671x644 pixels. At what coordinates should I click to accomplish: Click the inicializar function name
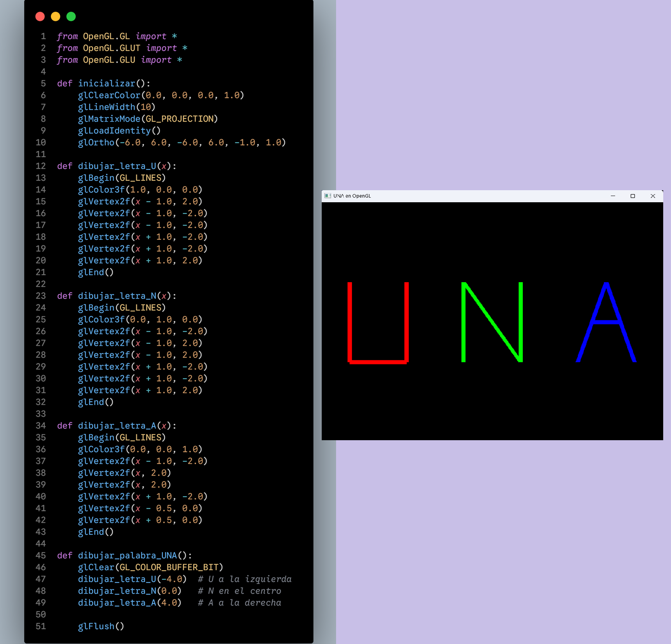[107, 83]
